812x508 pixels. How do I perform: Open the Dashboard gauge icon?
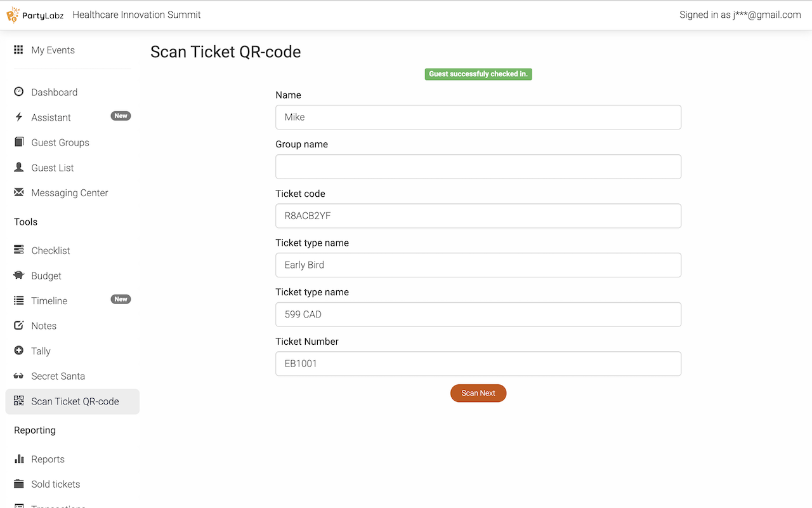click(x=19, y=92)
